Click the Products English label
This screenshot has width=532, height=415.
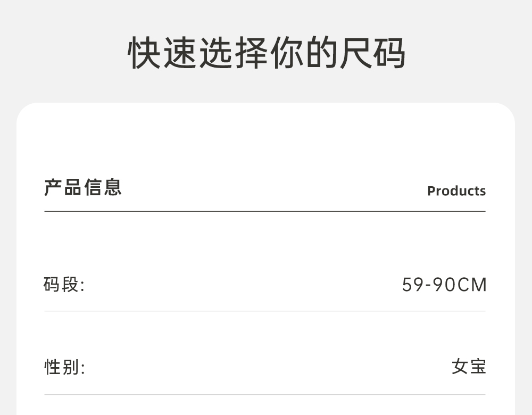pyautogui.click(x=456, y=191)
